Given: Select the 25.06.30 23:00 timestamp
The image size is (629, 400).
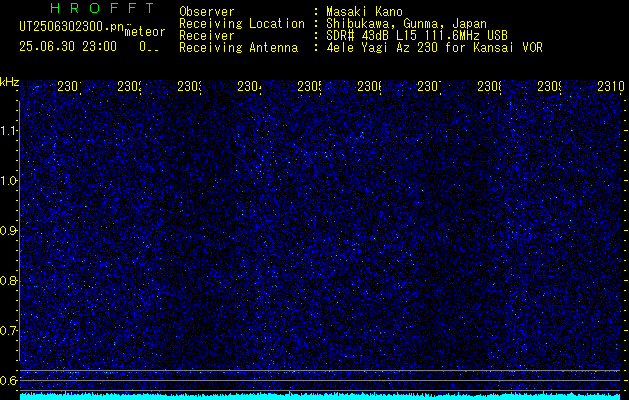Looking at the screenshot, I should 68,47.
